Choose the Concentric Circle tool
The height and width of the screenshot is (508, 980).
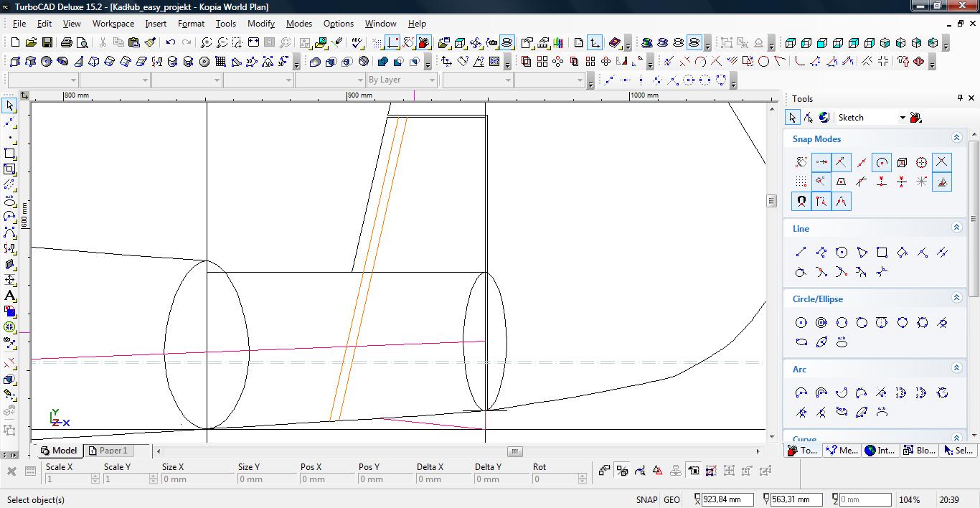click(x=821, y=323)
